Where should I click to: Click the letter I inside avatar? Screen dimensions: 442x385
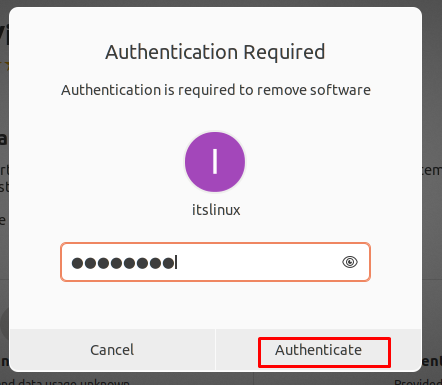(x=215, y=162)
